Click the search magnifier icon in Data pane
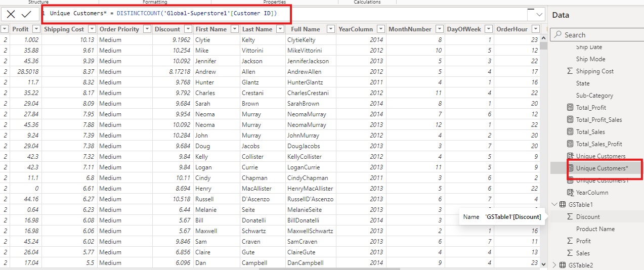 557,35
